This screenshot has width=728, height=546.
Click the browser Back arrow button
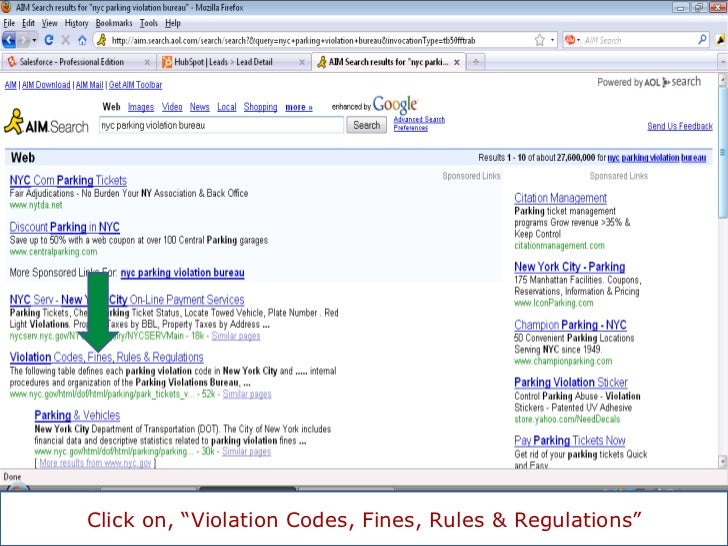9,40
